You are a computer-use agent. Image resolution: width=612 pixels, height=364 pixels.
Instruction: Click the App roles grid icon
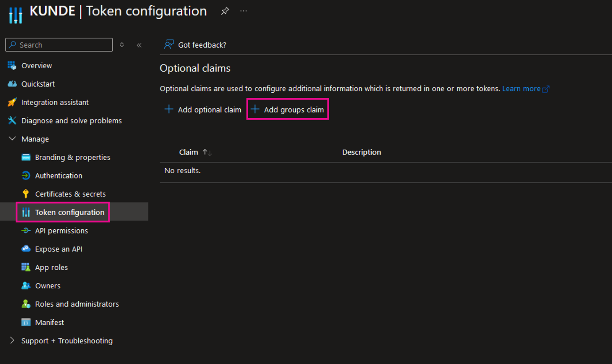tap(26, 267)
